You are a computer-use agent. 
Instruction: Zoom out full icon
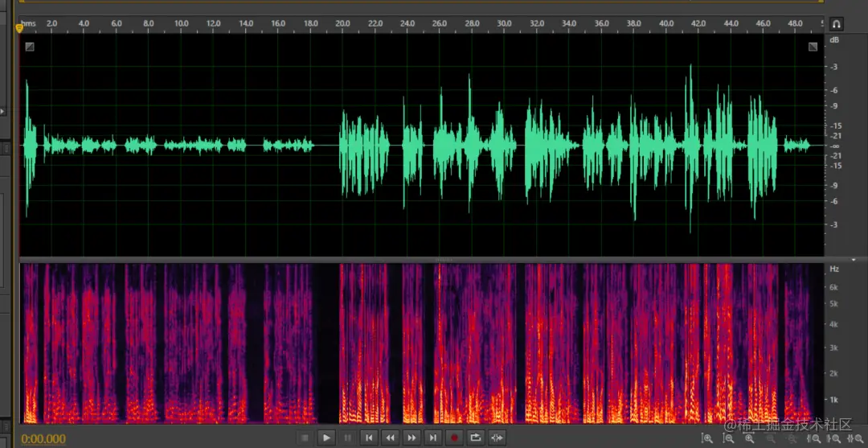(x=792, y=438)
